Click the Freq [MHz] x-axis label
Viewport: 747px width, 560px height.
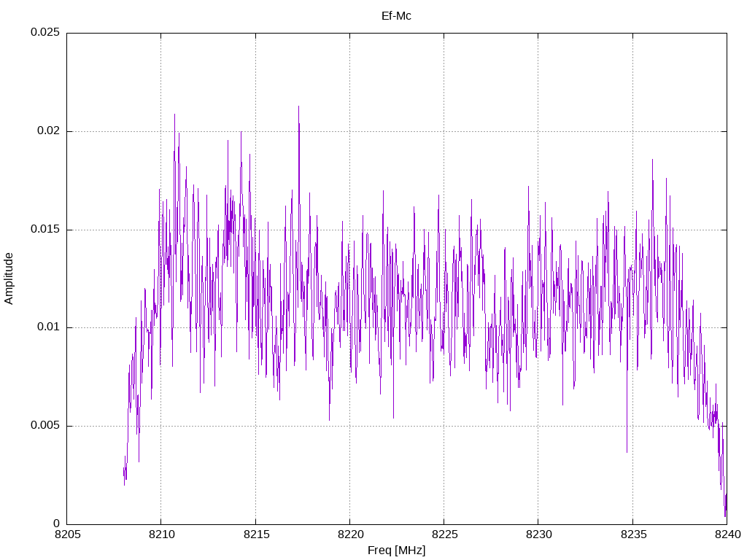click(x=396, y=551)
